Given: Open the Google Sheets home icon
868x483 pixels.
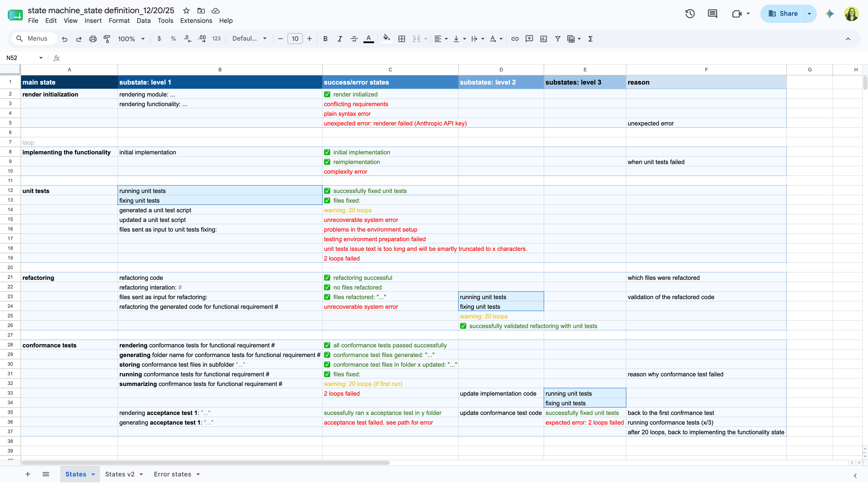Looking at the screenshot, I should 15,15.
